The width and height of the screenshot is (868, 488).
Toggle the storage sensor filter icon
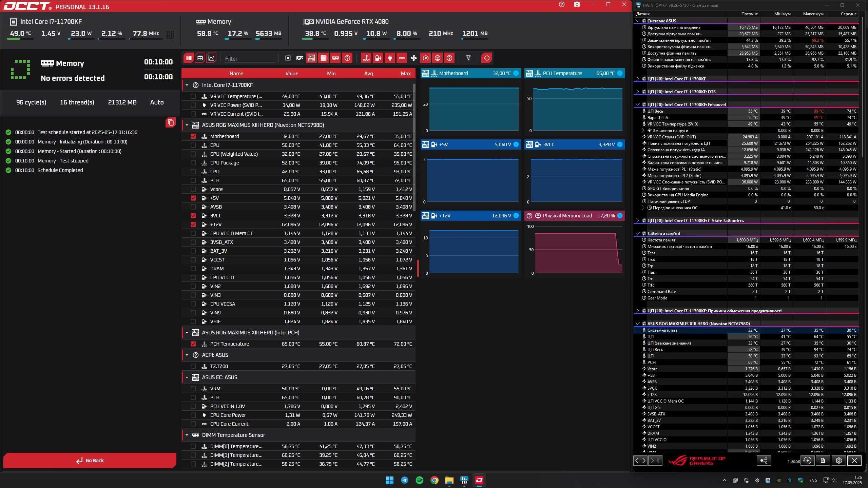tap(323, 58)
